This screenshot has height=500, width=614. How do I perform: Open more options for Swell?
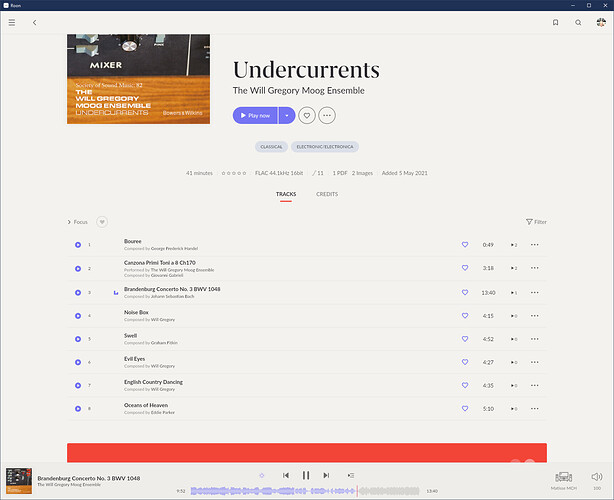click(535, 339)
